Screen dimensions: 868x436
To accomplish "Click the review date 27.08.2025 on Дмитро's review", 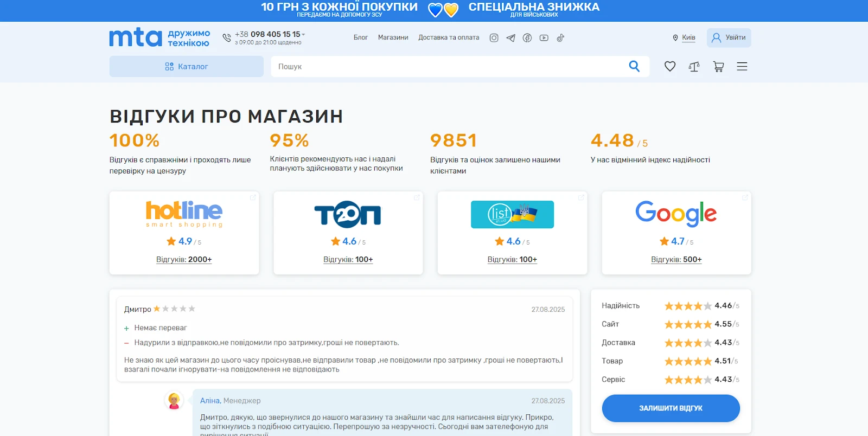I will click(x=548, y=310).
